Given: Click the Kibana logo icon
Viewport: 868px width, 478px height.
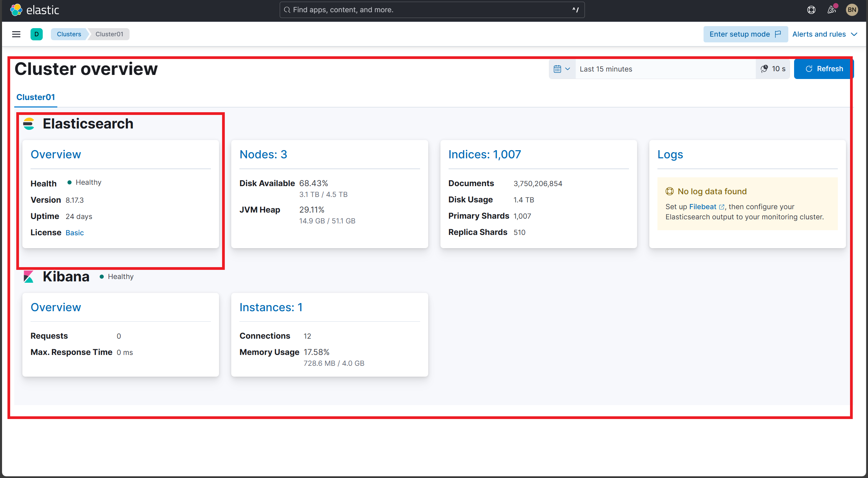Looking at the screenshot, I should pyautogui.click(x=29, y=276).
